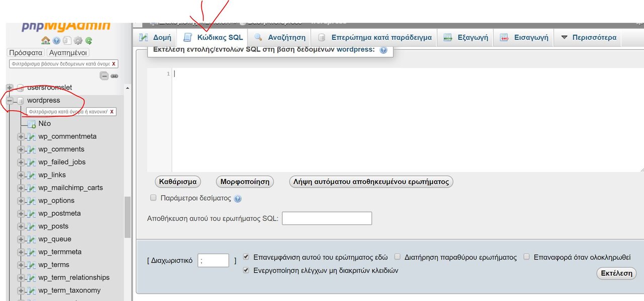Click the table icon of wp_terms
The width and height of the screenshot is (644, 301).
32,265
